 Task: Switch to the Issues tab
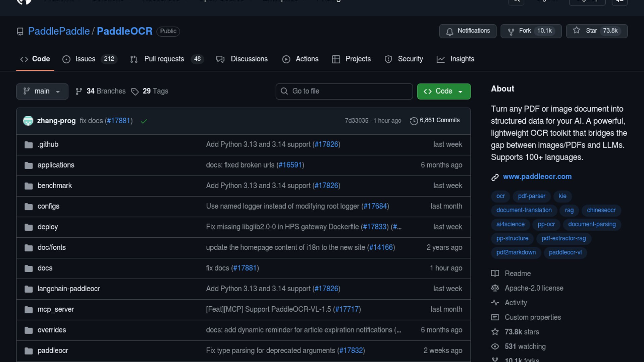(x=85, y=59)
